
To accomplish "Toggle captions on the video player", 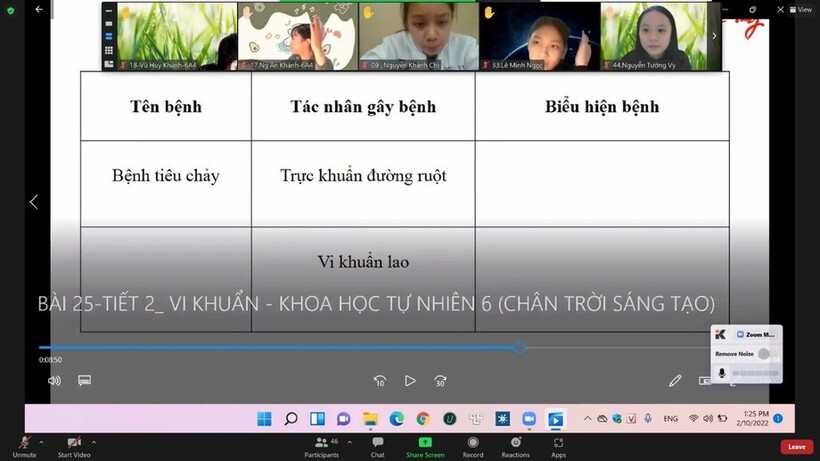I will click(85, 381).
